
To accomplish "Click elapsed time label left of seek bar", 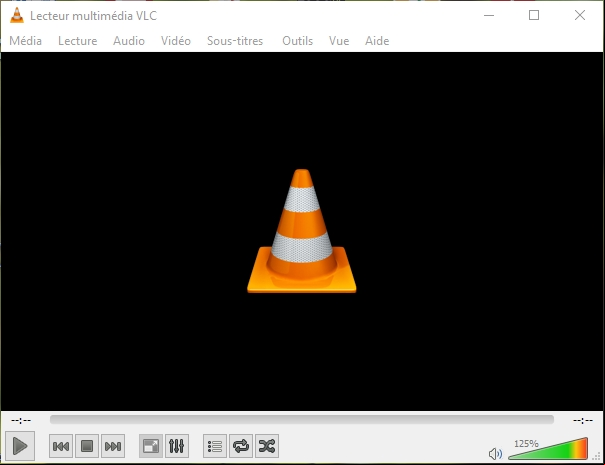I will [x=21, y=420].
